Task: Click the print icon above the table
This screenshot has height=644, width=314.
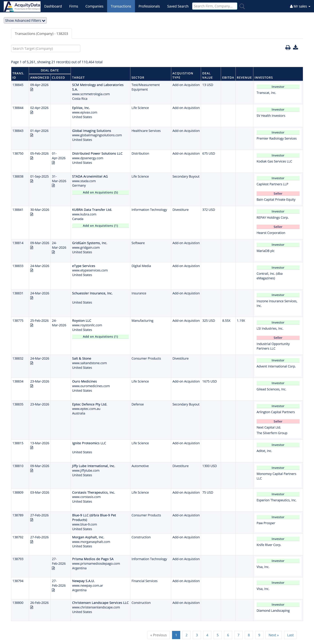Action: click(288, 48)
